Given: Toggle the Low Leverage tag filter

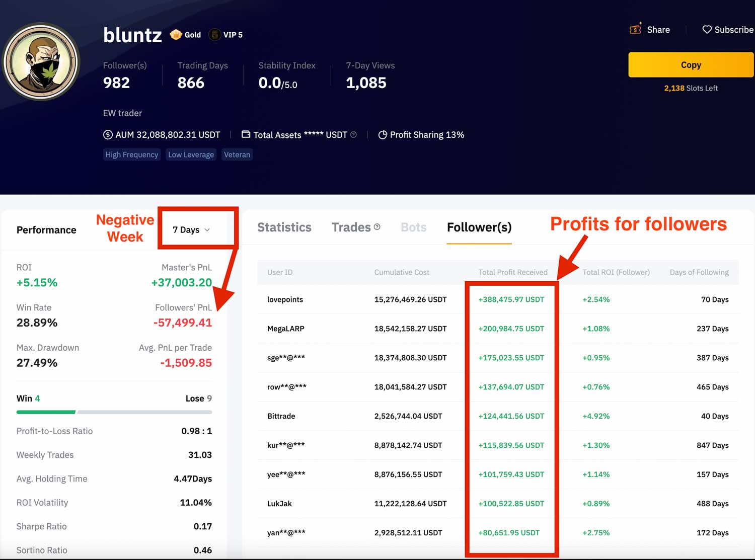Looking at the screenshot, I should coord(191,154).
